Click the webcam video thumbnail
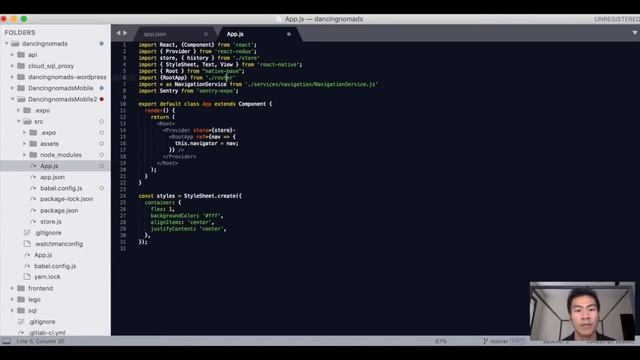640x360 pixels. [582, 311]
